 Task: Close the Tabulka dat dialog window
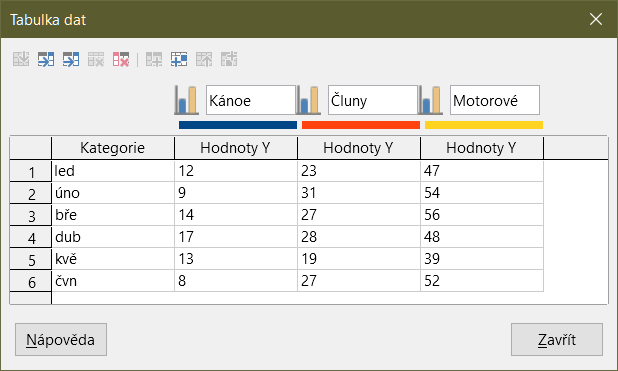coord(596,19)
